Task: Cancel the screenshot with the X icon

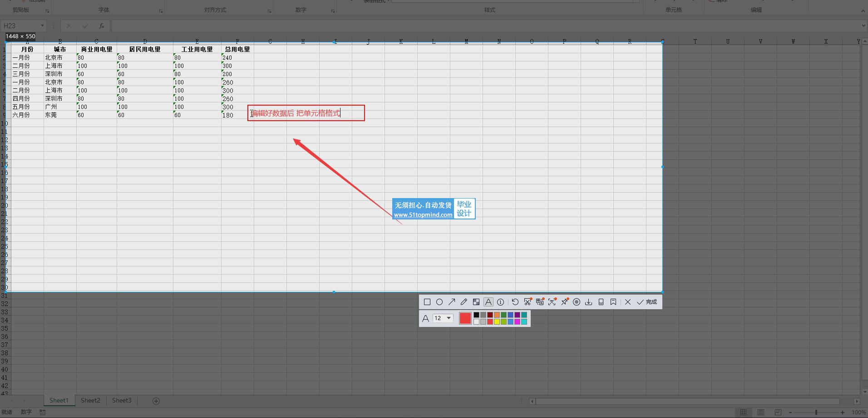Action: tap(628, 302)
